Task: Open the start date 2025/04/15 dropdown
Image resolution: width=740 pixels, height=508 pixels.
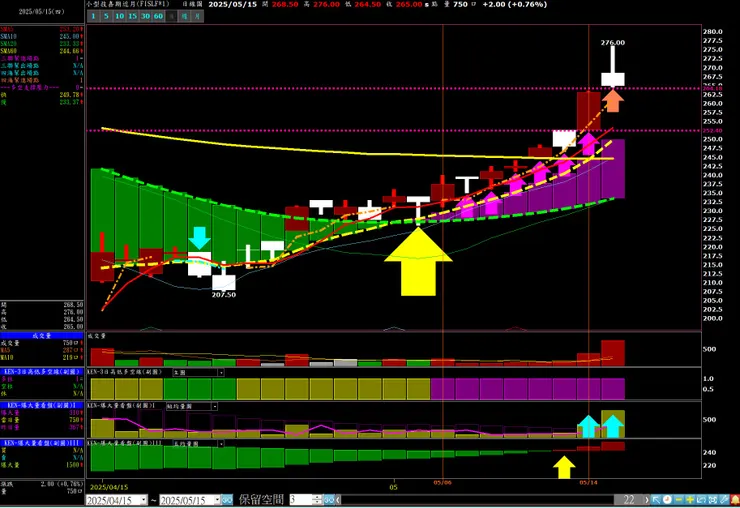Action: click(143, 499)
